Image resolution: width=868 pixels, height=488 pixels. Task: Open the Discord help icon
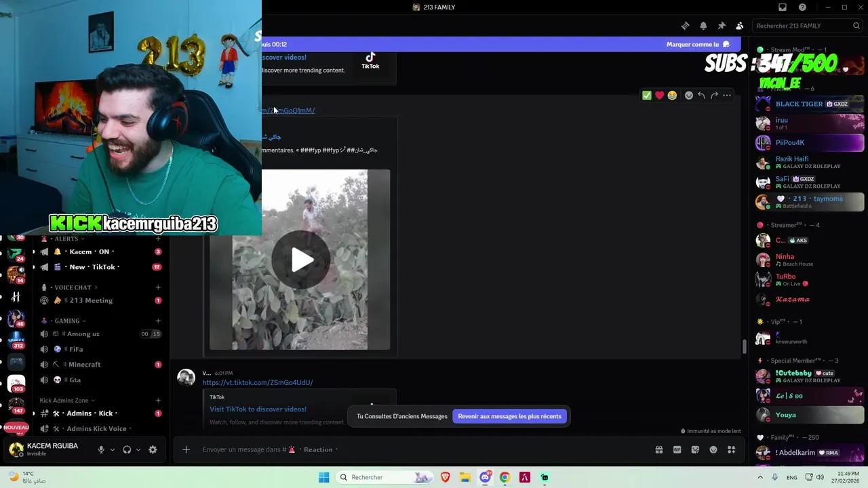(x=802, y=7)
